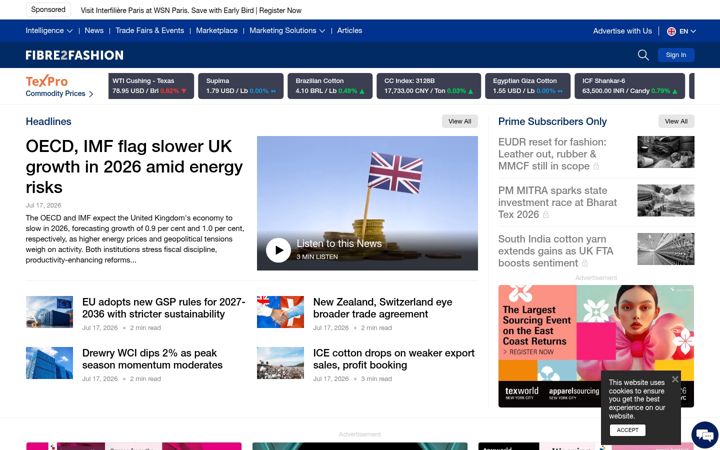Close the cookie notice popup

pos(675,379)
